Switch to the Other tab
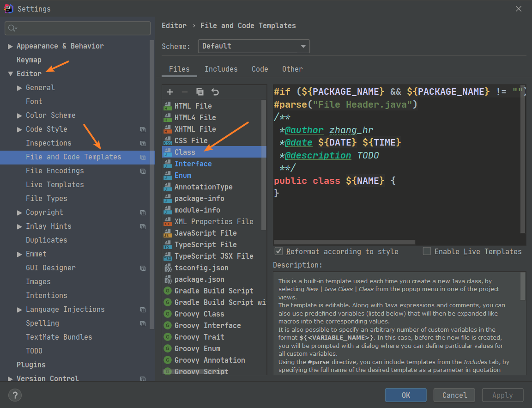532x408 pixels. click(x=292, y=69)
